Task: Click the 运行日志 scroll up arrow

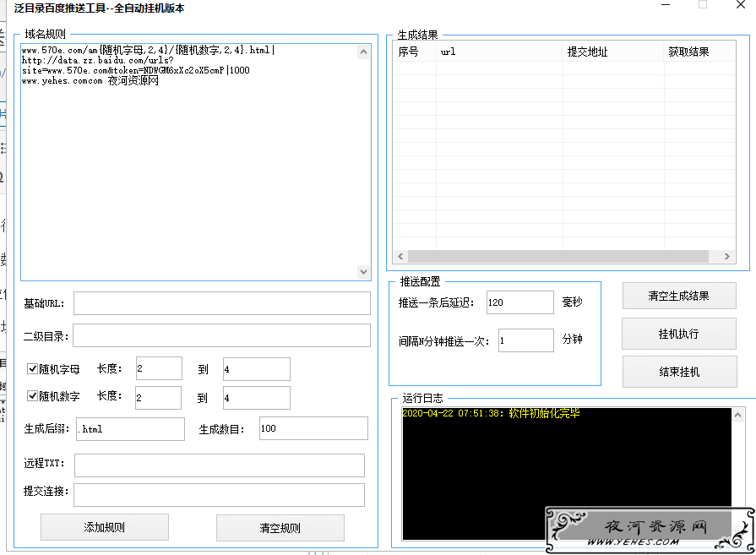Action: (737, 415)
